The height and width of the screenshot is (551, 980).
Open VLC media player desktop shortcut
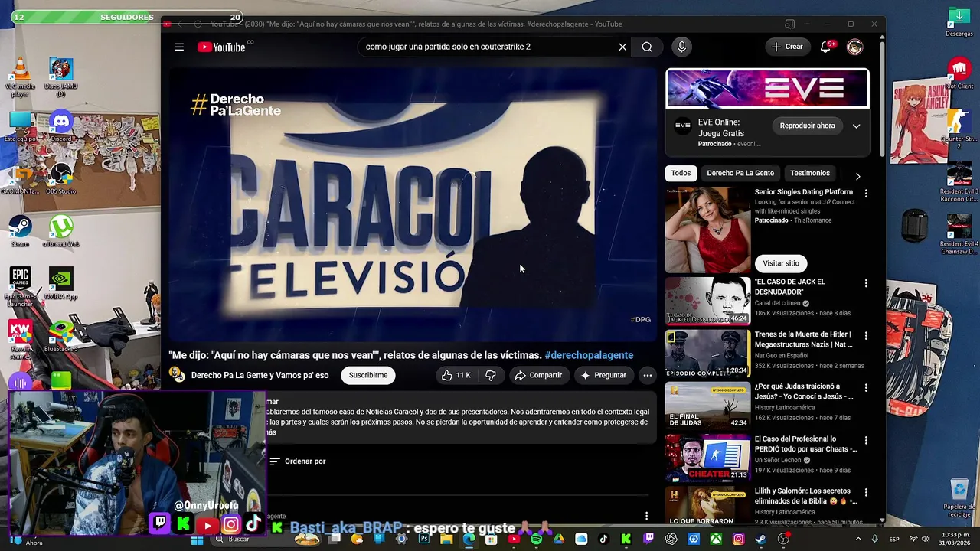pos(20,77)
